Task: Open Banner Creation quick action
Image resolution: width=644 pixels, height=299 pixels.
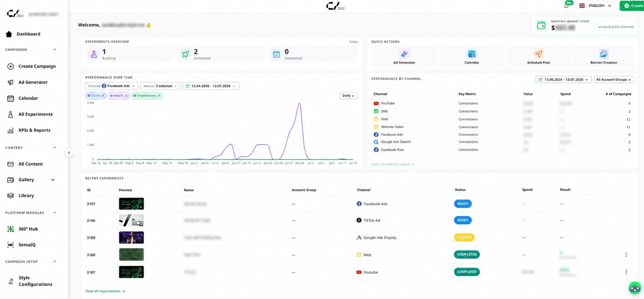Action: (x=603, y=57)
